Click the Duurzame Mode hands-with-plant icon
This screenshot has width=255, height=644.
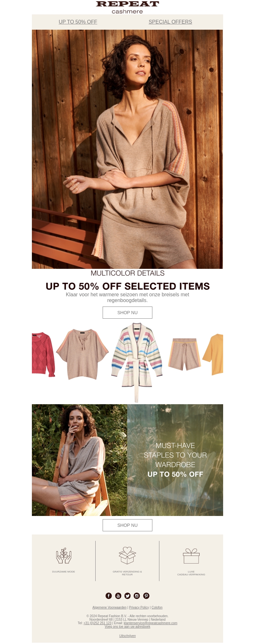64,556
